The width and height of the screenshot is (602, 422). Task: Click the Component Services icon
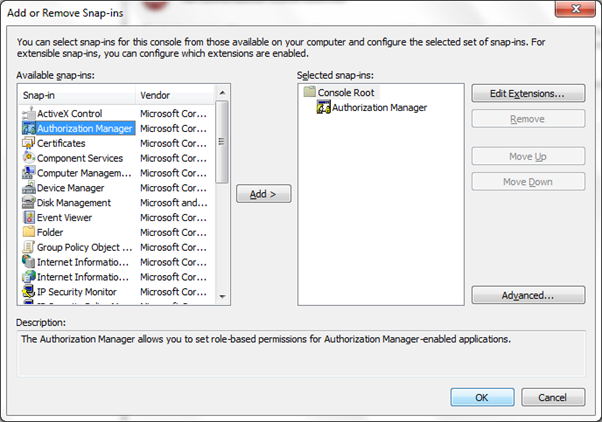[29, 158]
